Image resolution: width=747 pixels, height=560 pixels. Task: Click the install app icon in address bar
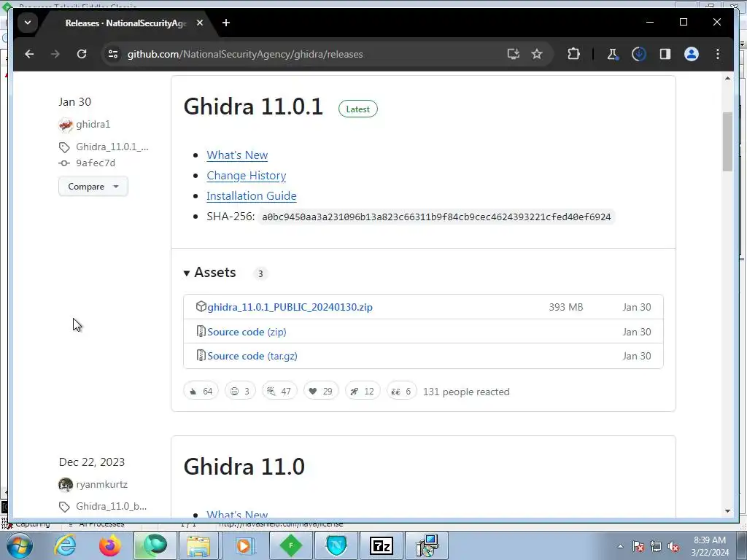(x=513, y=54)
